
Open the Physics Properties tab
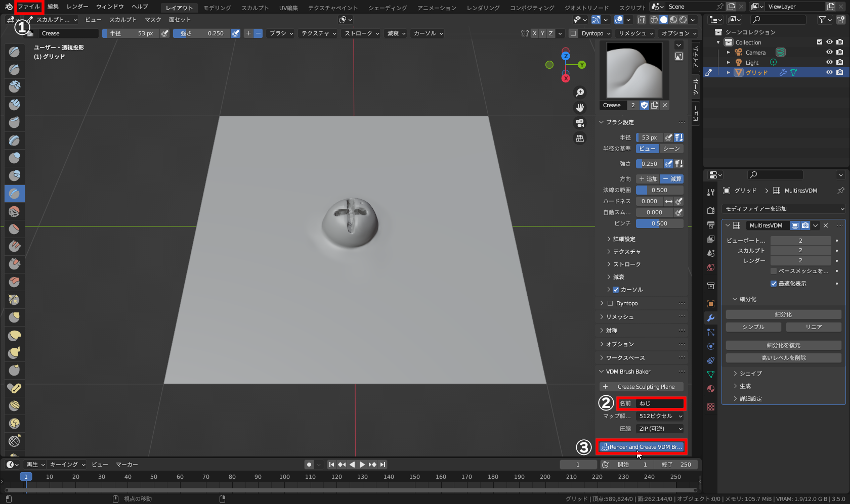point(710,346)
